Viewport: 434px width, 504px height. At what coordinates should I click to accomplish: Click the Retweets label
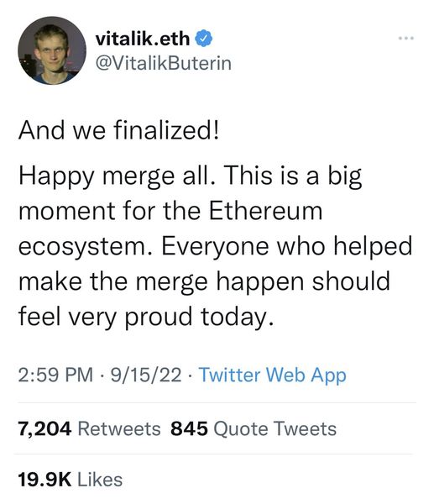point(119,429)
